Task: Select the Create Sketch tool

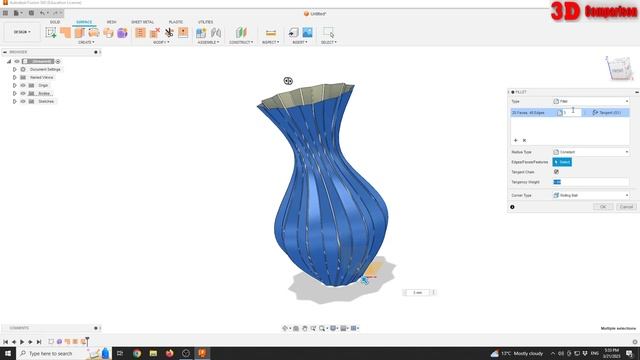Action: (51, 32)
